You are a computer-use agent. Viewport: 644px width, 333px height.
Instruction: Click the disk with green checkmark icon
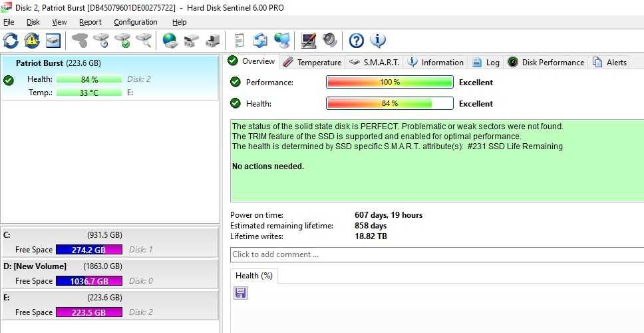[x=122, y=40]
